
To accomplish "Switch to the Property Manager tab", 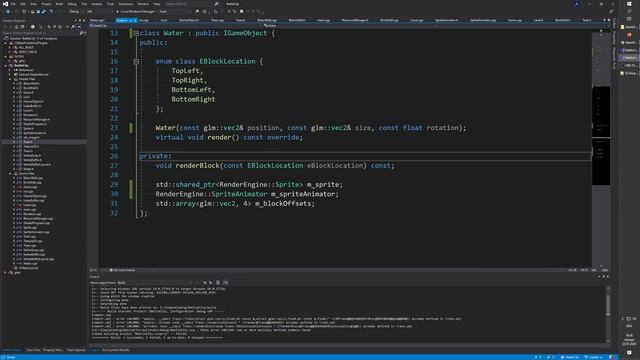I will tap(53, 350).
